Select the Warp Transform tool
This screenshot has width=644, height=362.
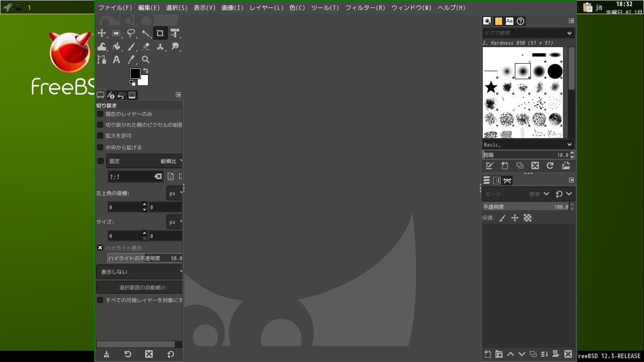click(102, 46)
